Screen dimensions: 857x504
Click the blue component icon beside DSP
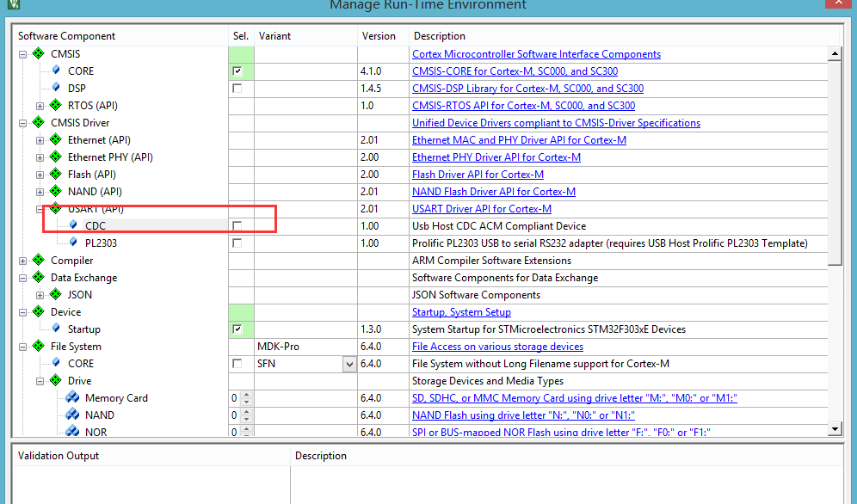pos(56,88)
